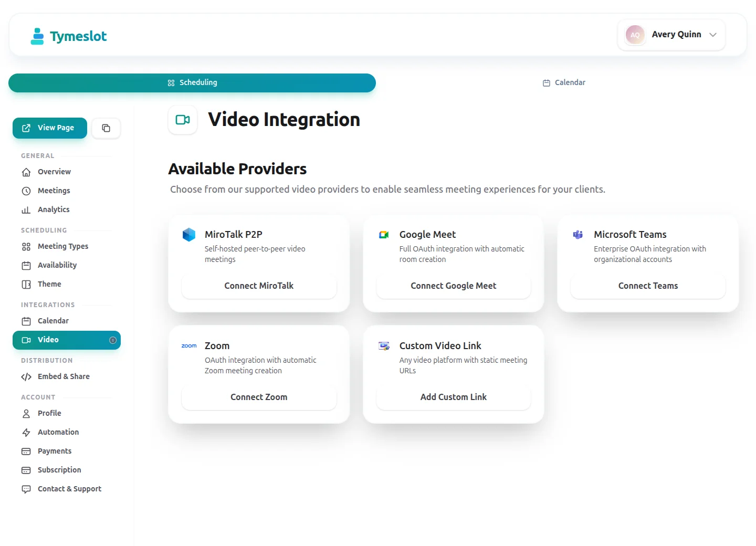Open Embed & Share
The image size is (756, 546).
(x=67, y=376)
